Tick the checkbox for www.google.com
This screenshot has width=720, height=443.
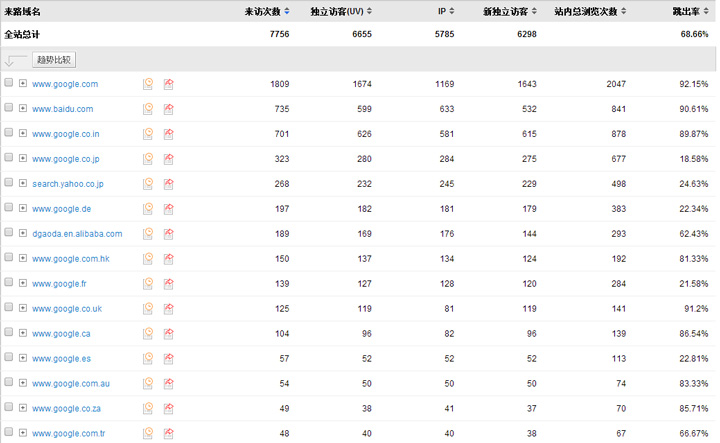(9, 83)
